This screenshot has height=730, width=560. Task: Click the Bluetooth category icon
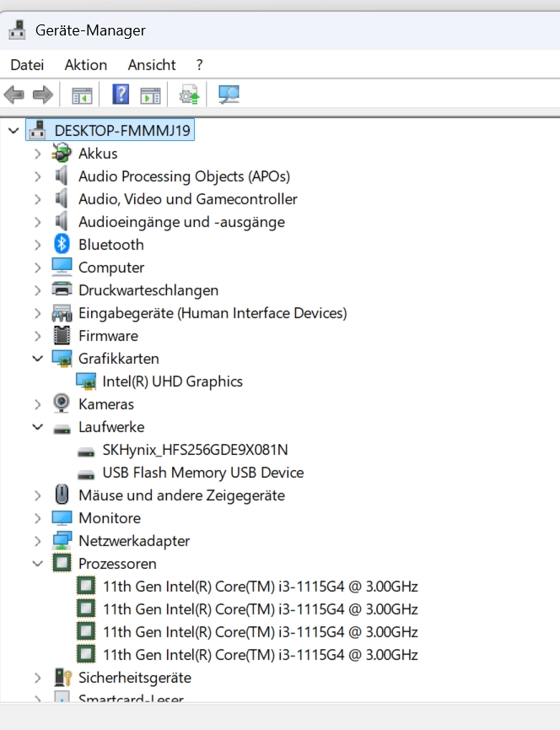click(x=62, y=245)
